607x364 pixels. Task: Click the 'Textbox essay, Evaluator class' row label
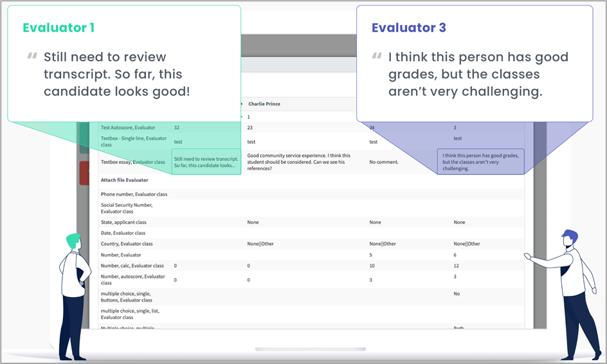[134, 162]
